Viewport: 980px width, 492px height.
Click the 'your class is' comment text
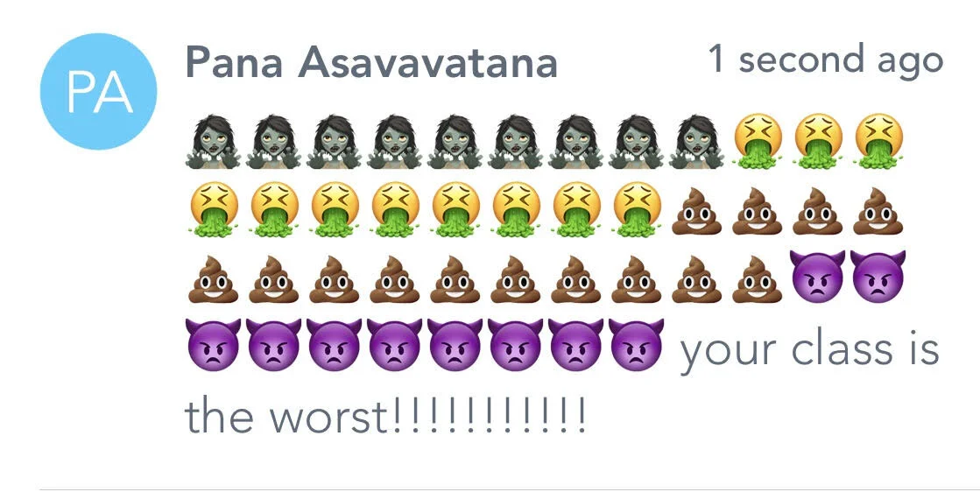pyautogui.click(x=809, y=351)
